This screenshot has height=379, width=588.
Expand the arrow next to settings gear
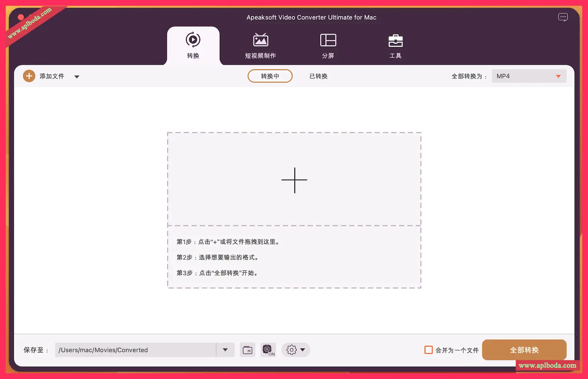tap(303, 350)
